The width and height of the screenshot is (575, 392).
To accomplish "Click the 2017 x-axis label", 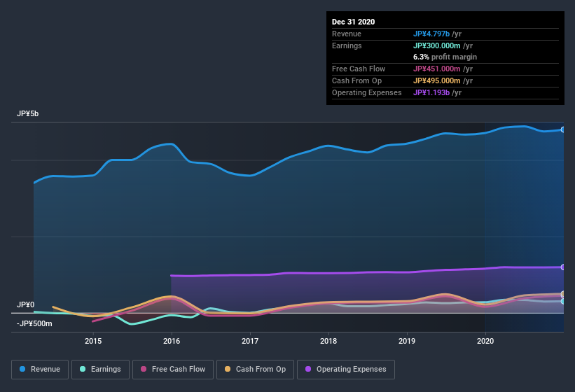I will pos(250,341).
